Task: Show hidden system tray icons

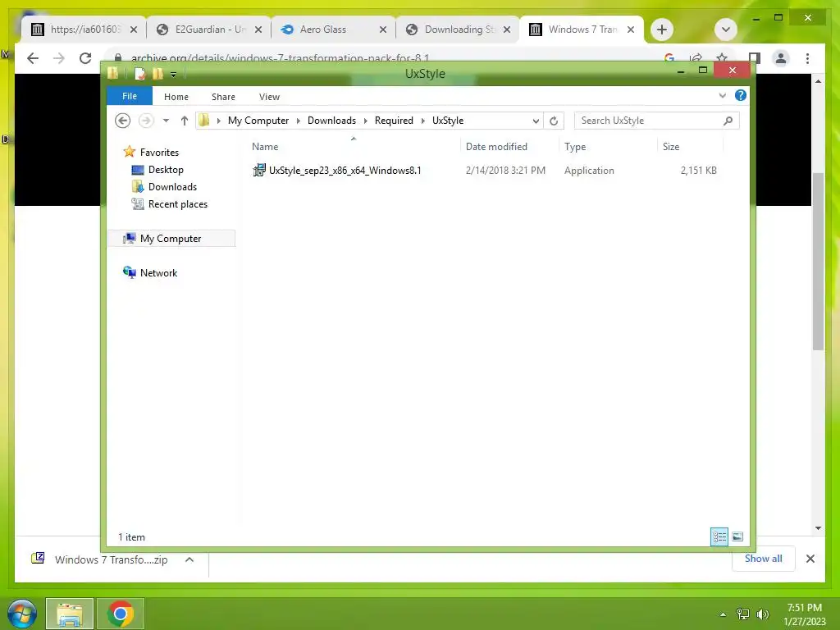Action: pyautogui.click(x=723, y=614)
